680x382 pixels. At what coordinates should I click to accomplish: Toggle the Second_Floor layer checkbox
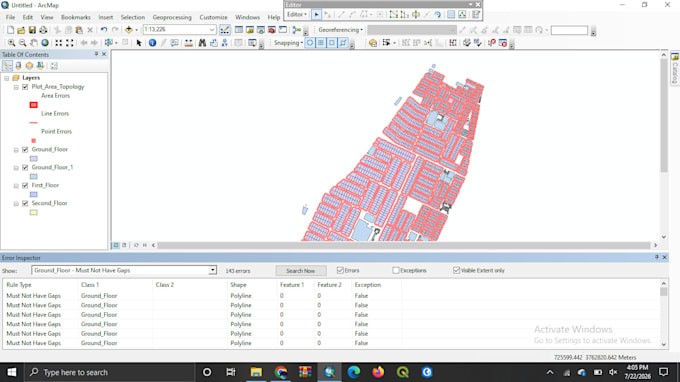point(25,203)
